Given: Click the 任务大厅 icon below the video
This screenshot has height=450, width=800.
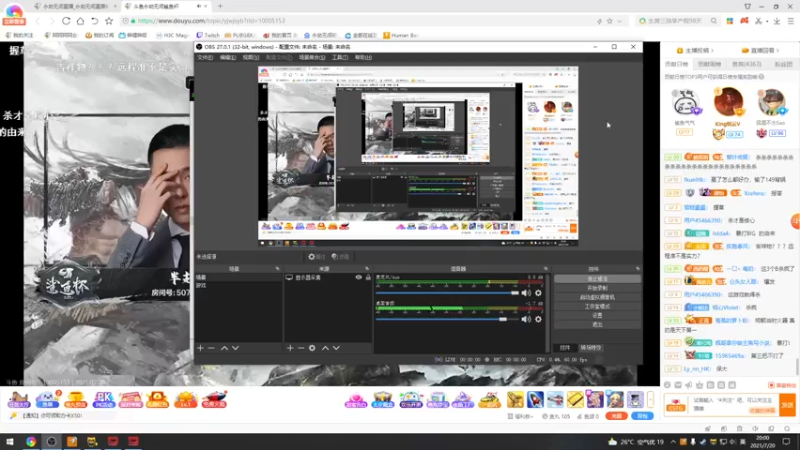Looking at the screenshot, I should point(19,399).
